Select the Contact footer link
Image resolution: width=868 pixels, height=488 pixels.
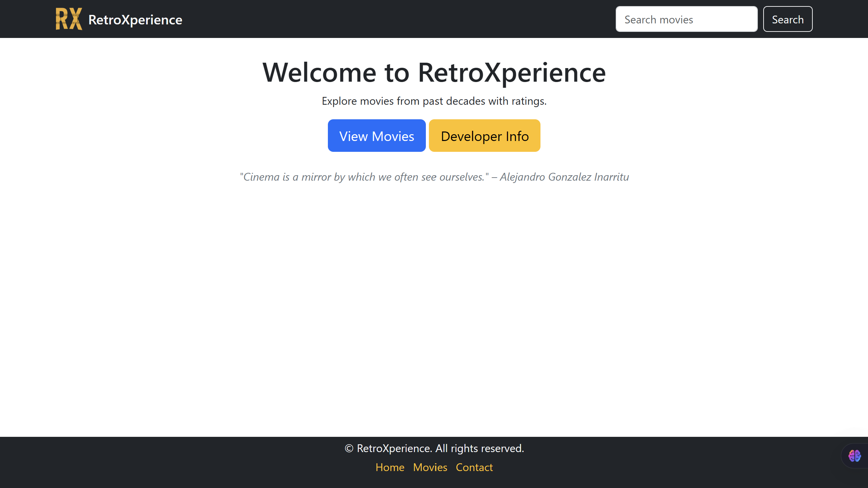click(474, 467)
